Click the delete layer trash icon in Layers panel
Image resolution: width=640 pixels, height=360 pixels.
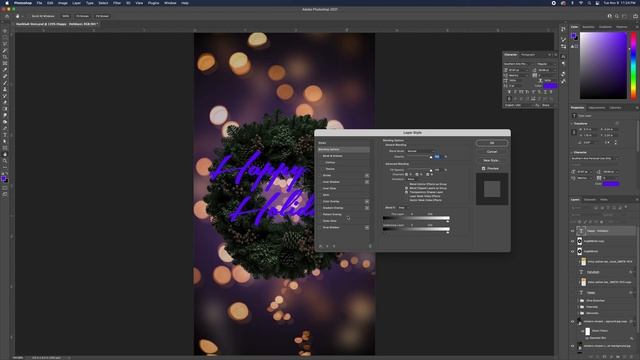tap(631, 357)
